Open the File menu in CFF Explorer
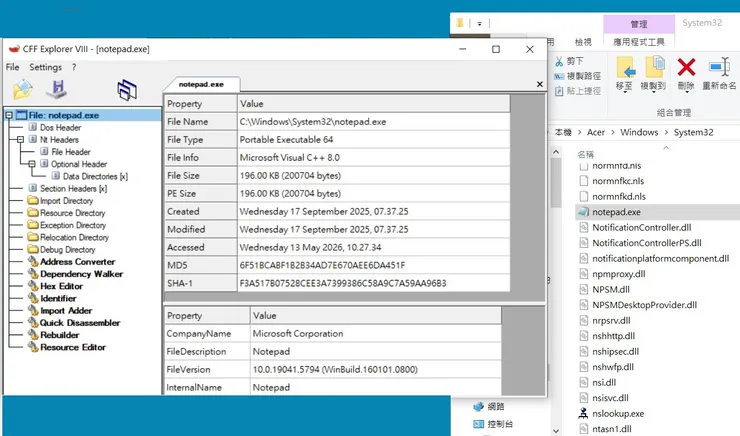 pyautogui.click(x=12, y=67)
